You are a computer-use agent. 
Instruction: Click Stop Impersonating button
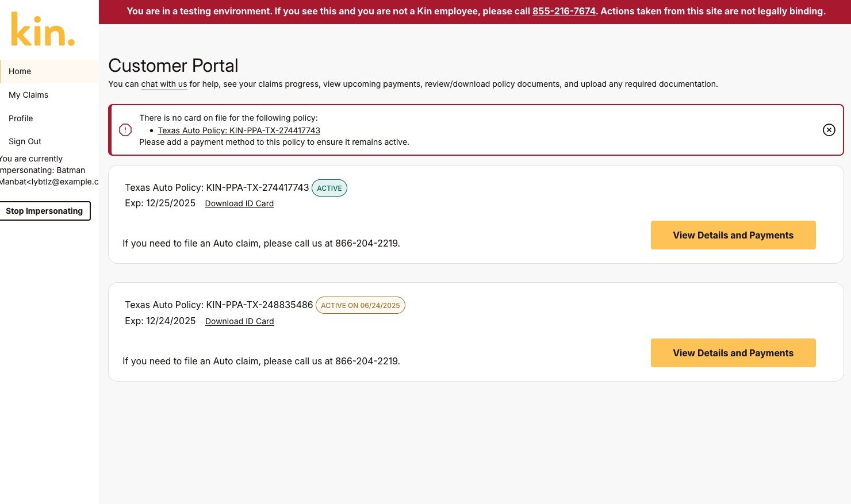click(44, 211)
